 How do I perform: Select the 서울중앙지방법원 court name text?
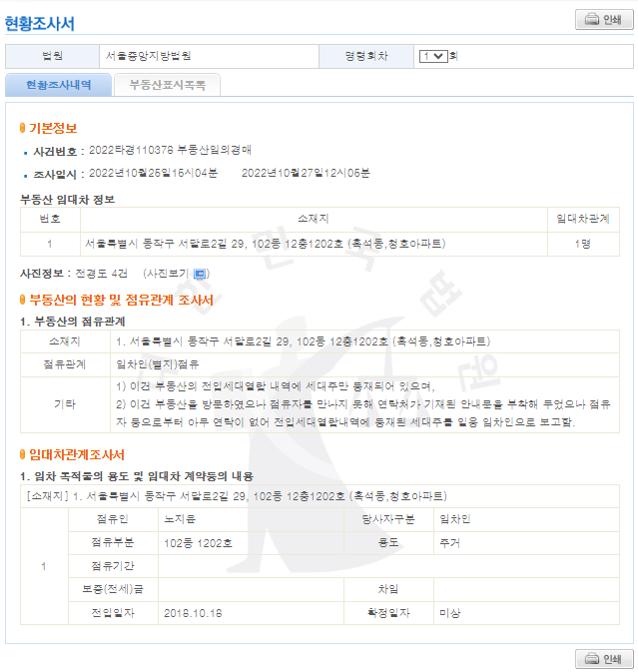148,56
